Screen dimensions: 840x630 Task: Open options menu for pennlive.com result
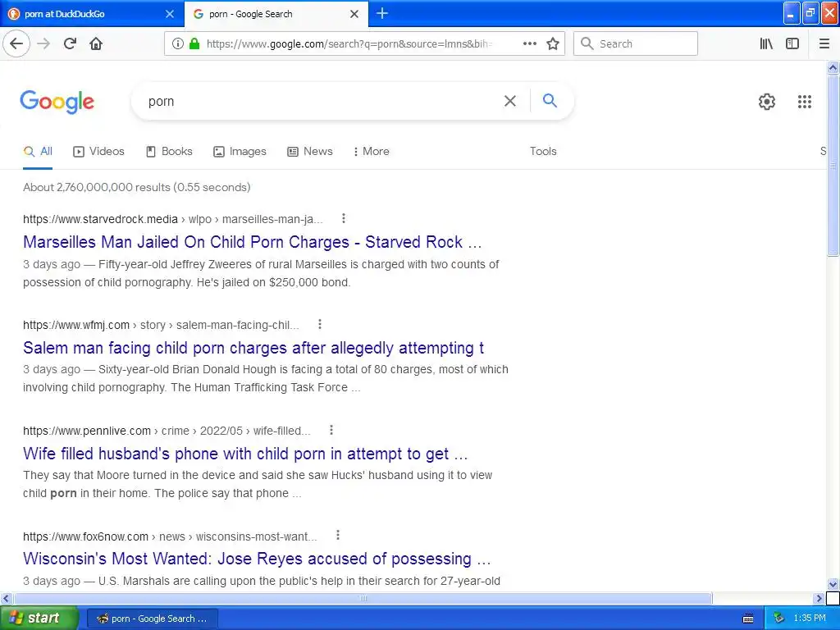[x=331, y=430]
